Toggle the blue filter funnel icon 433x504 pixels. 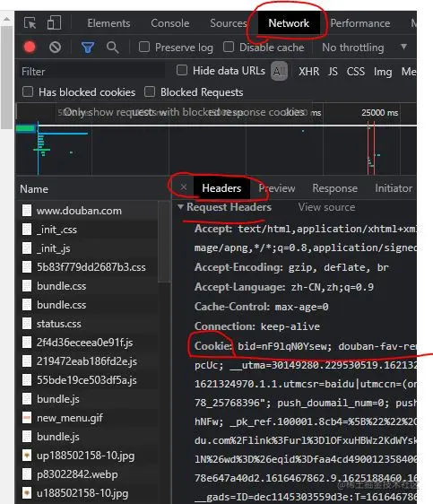tap(87, 48)
